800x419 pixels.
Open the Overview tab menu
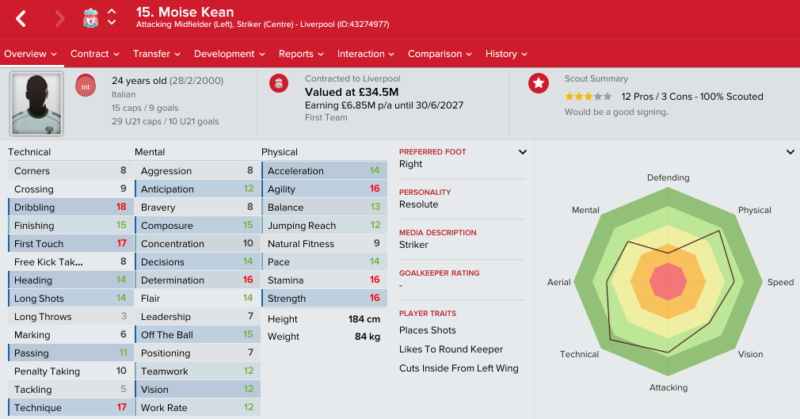pos(31,54)
